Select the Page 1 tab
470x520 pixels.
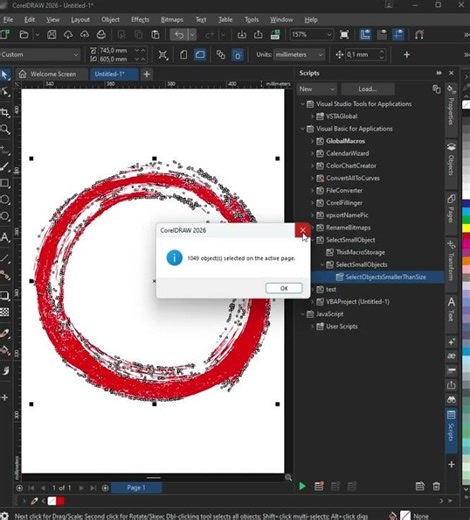[x=136, y=488]
